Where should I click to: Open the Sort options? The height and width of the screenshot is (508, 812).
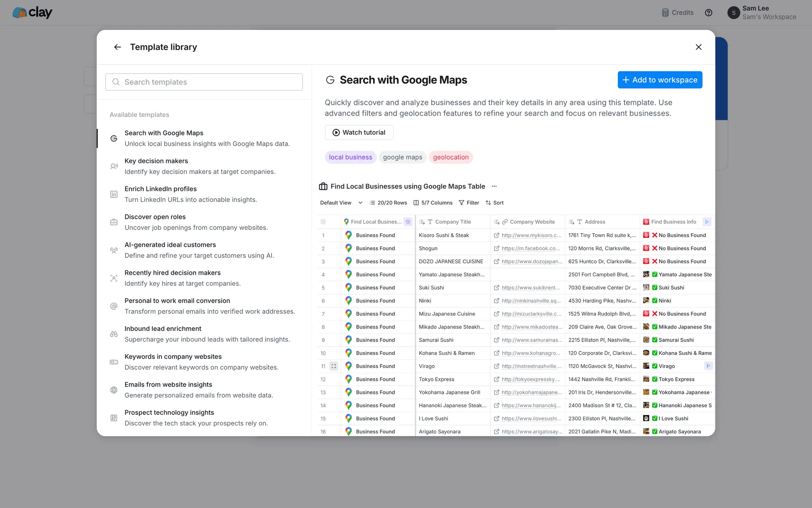[x=494, y=203]
